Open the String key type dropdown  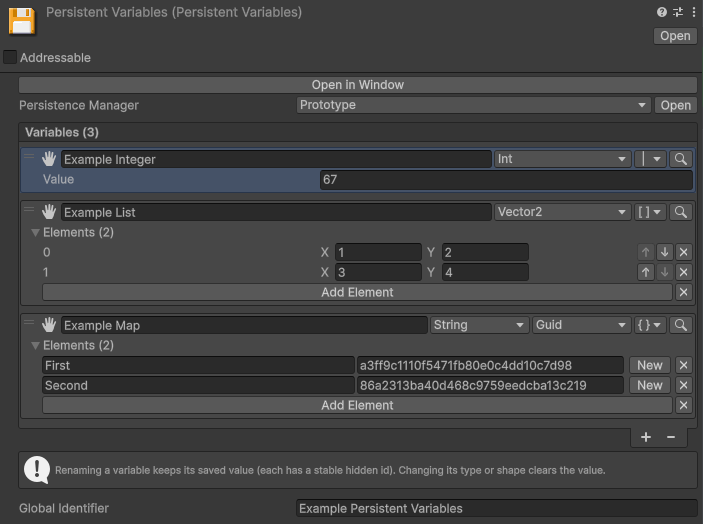coord(479,325)
